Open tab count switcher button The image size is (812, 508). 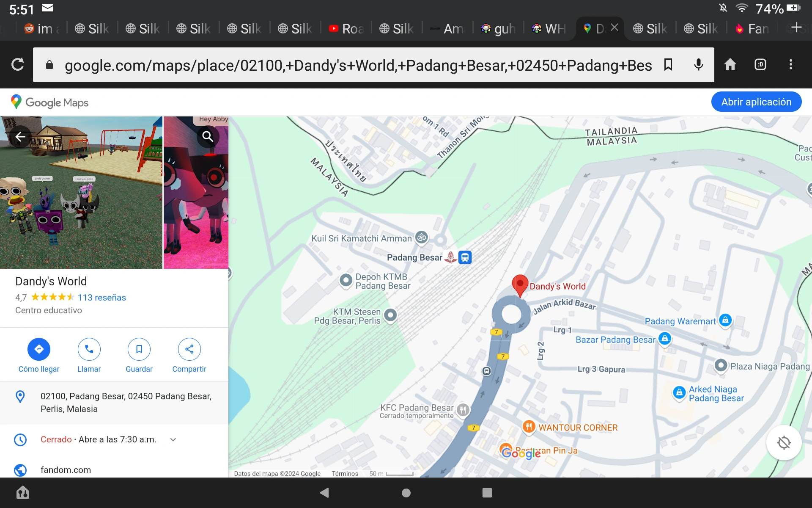coord(760,65)
